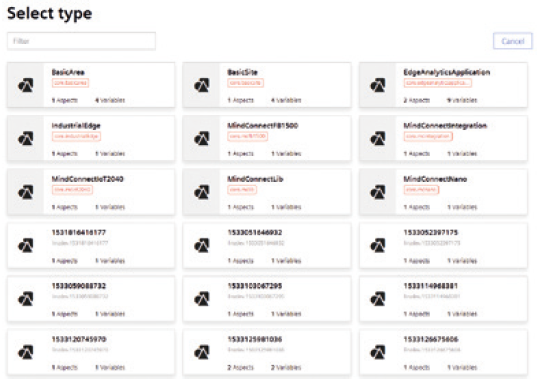Click the icon of type 1533126675606

click(378, 352)
